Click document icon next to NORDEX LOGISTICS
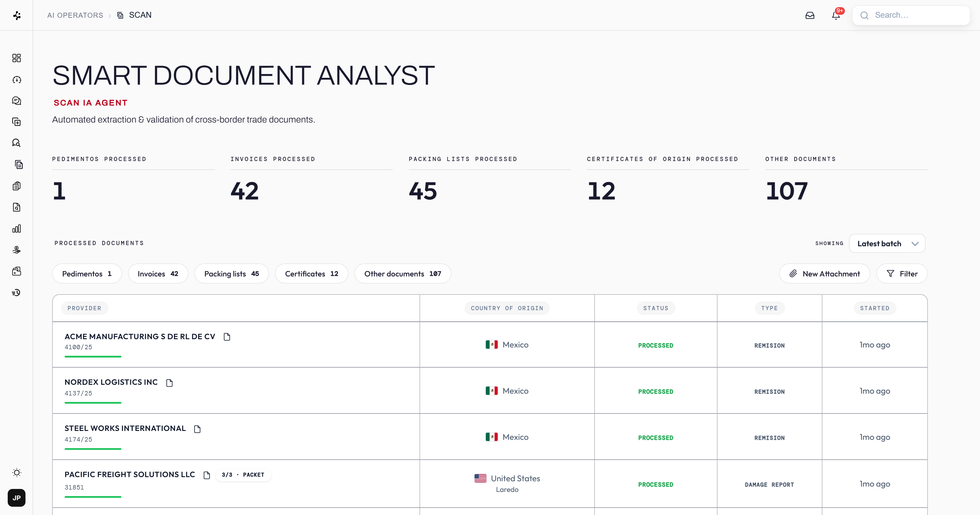Screen dimensions: 980x515 pos(169,383)
